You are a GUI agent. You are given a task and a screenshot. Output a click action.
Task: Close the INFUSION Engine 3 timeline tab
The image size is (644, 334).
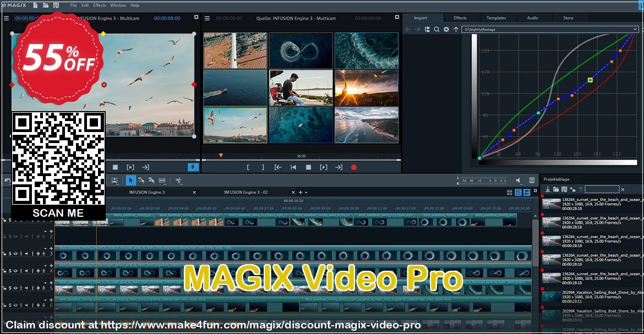coord(194,192)
